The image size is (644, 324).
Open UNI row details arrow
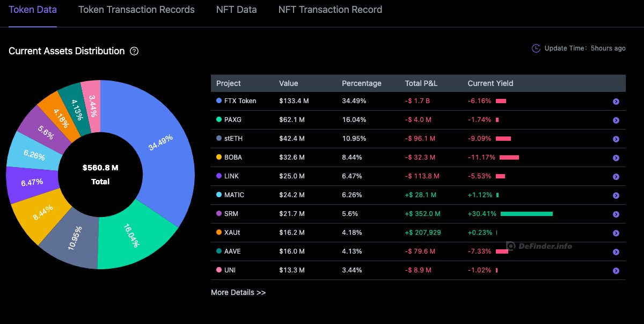[x=616, y=271]
